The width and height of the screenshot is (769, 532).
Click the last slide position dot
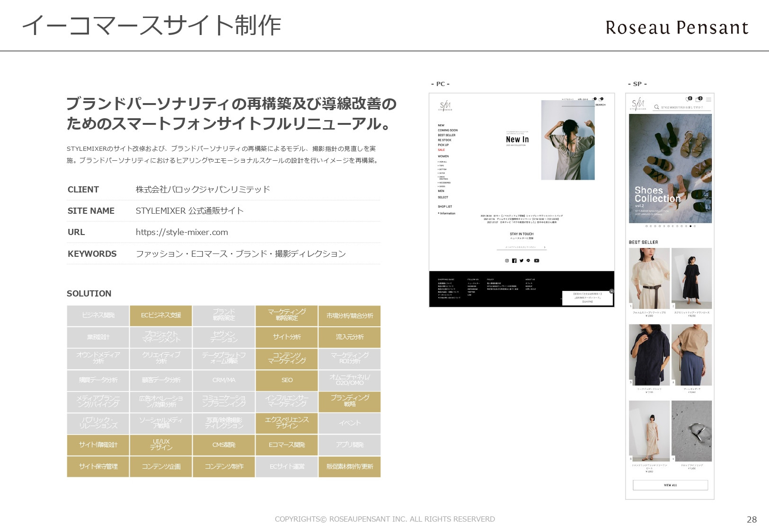[695, 226]
